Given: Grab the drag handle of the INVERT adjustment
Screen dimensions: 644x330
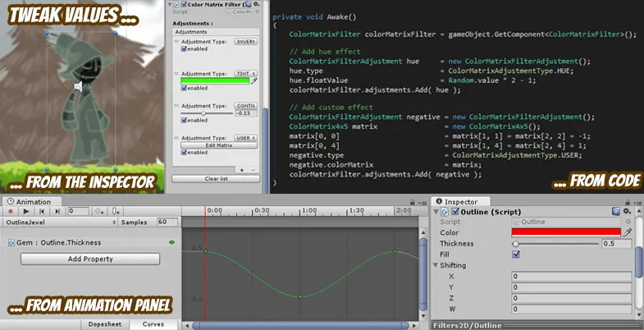Looking at the screenshot, I should (x=176, y=42).
